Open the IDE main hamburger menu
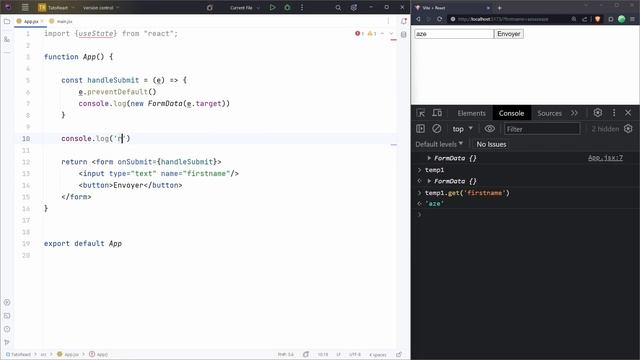 pos(25,7)
